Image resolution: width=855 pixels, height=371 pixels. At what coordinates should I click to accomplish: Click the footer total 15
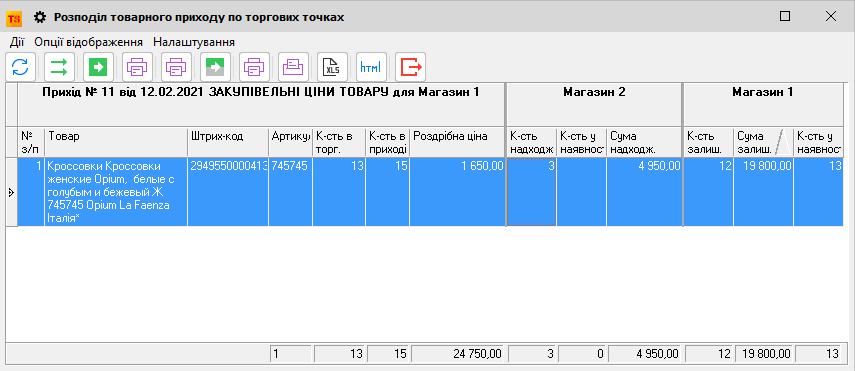388,354
